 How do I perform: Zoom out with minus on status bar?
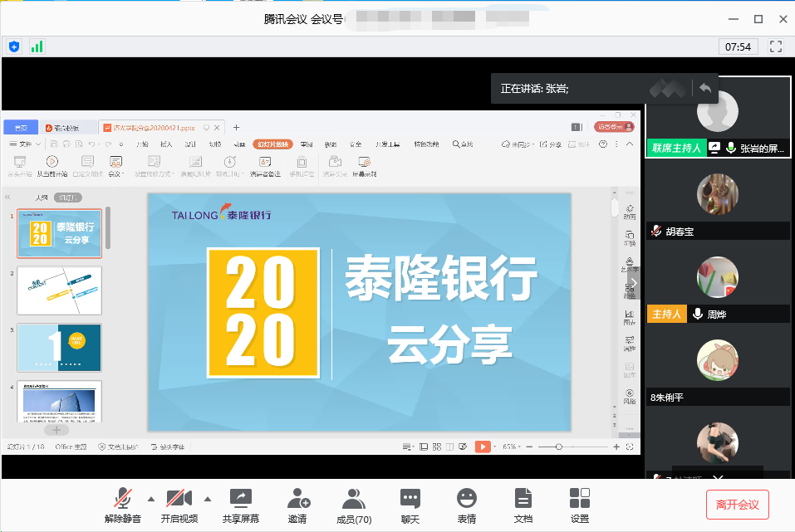pos(529,447)
